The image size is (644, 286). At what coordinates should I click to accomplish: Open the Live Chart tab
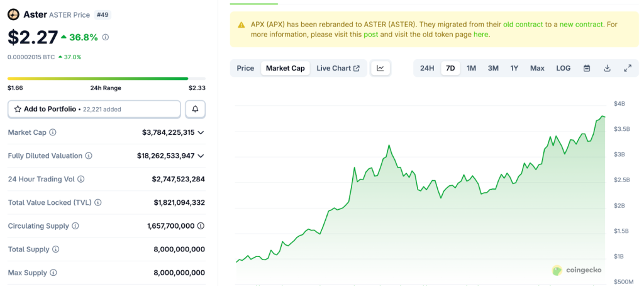pyautogui.click(x=338, y=68)
